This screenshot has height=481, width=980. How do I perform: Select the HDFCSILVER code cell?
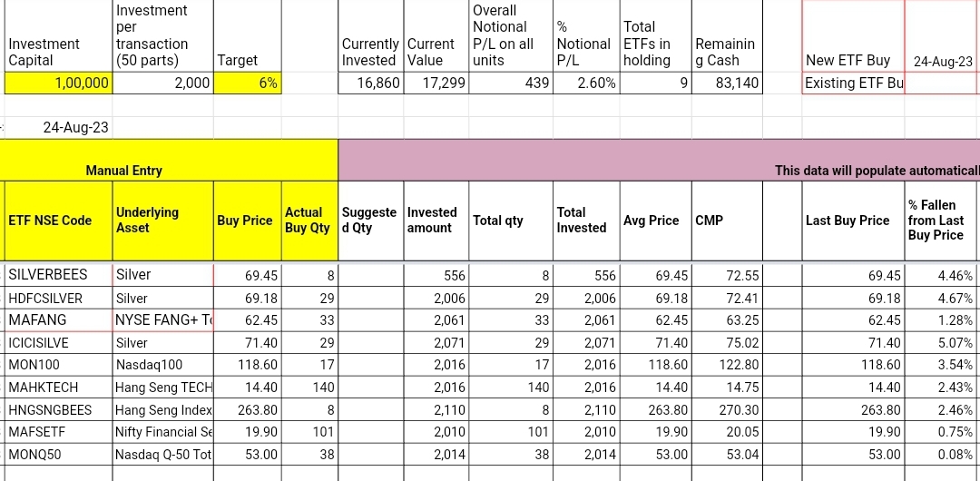[x=59, y=299]
